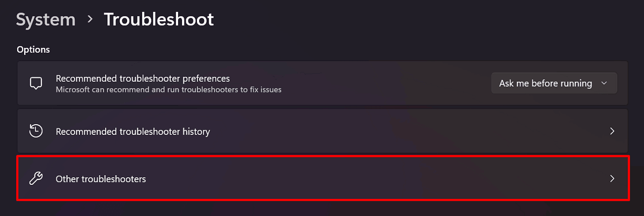Click the Recommended troubleshooter preferences label
Viewport: 644px width, 216px height.
click(143, 78)
